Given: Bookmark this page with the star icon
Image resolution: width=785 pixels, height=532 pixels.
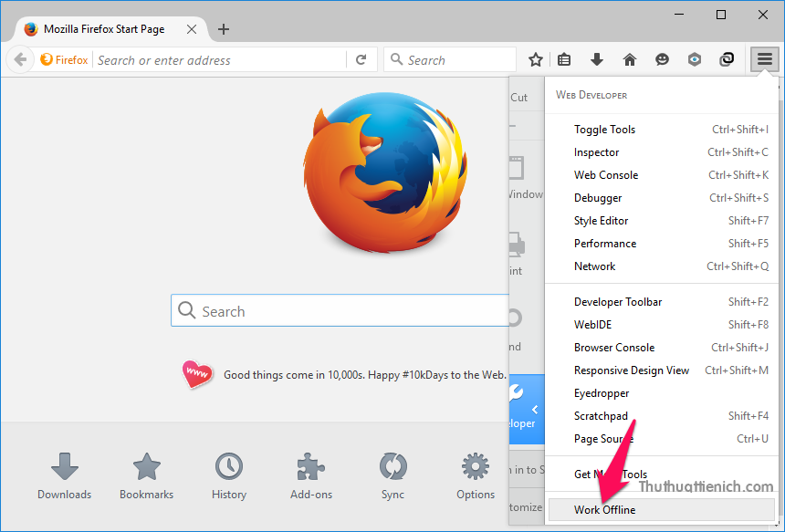Looking at the screenshot, I should 536,60.
